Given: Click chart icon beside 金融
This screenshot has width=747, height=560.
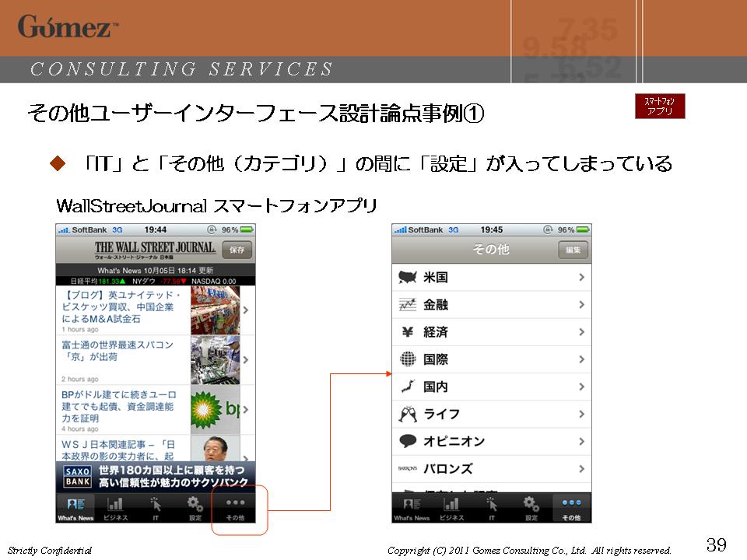Looking at the screenshot, I should pos(407,304).
